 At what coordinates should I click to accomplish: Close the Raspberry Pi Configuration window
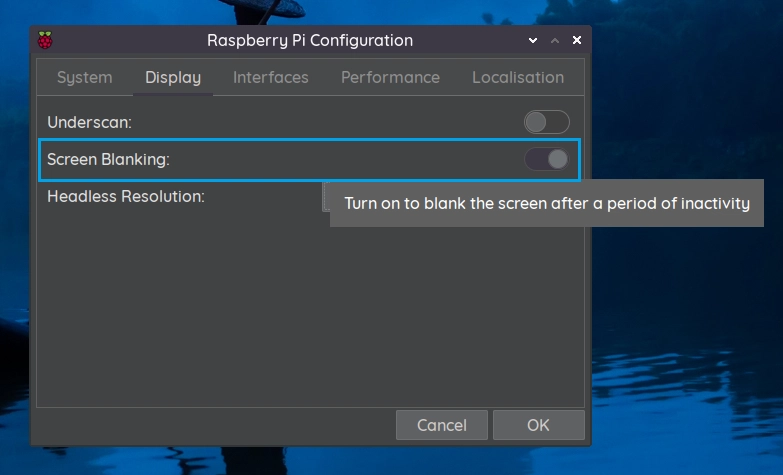coord(577,40)
